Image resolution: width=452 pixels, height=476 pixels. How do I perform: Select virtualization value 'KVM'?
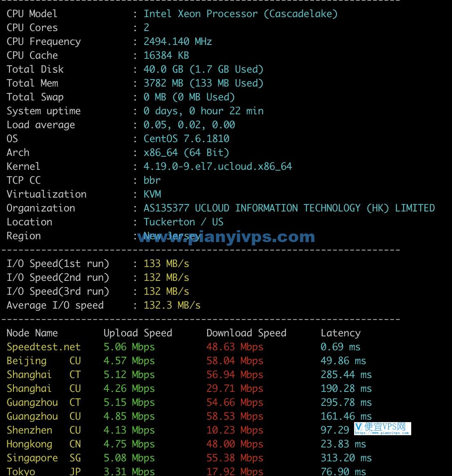coord(152,194)
